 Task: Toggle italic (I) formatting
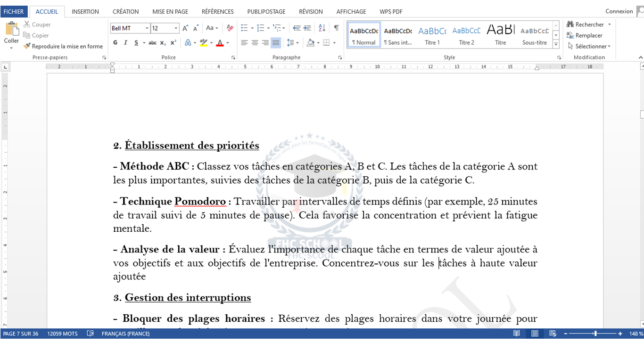point(125,43)
